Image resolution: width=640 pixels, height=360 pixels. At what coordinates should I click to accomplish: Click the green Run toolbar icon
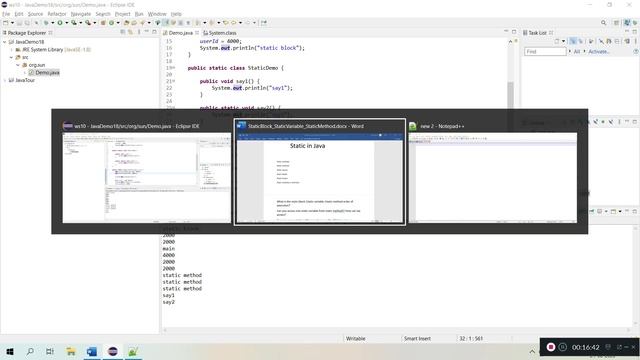pos(60,23)
